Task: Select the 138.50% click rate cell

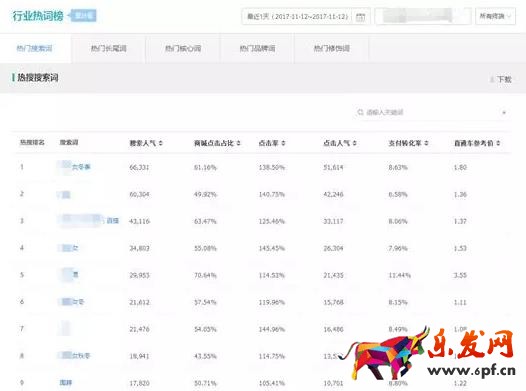Action: (x=272, y=167)
